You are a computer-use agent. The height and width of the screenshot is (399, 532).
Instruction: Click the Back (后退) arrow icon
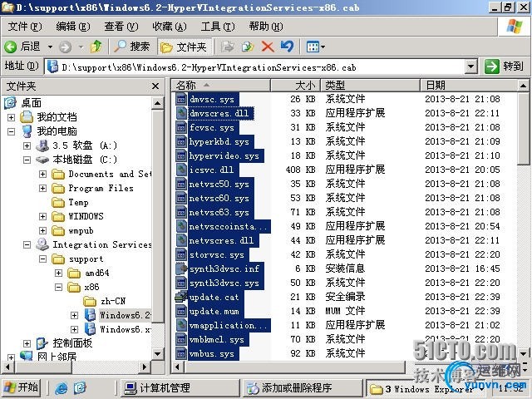(11, 47)
